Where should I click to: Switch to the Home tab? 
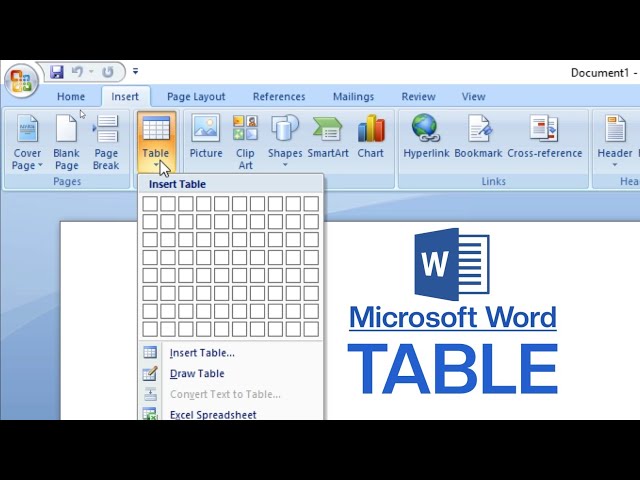click(x=71, y=97)
